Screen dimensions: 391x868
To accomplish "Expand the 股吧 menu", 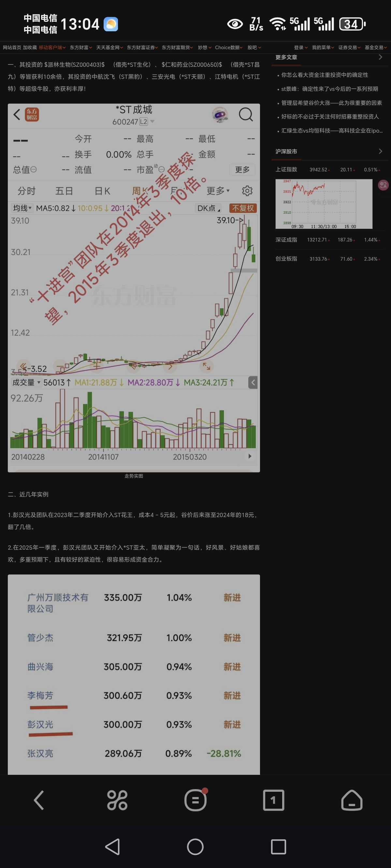I will [254, 48].
